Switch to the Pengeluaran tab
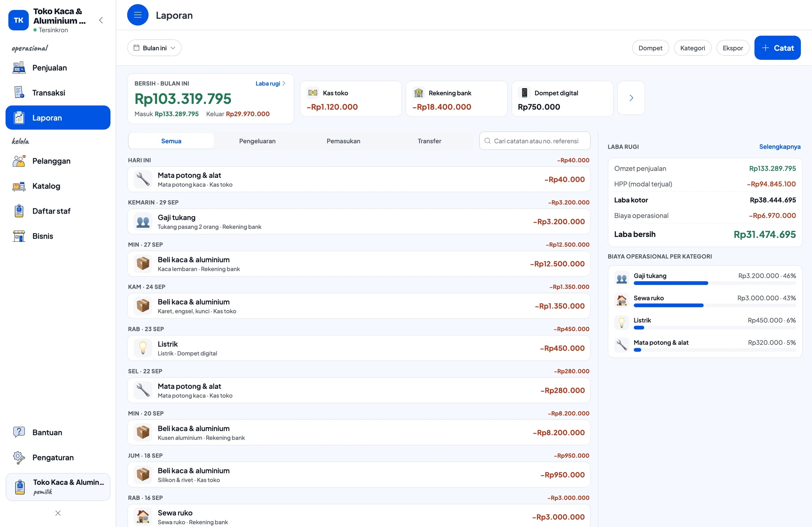This screenshot has width=812, height=527. coord(257,141)
